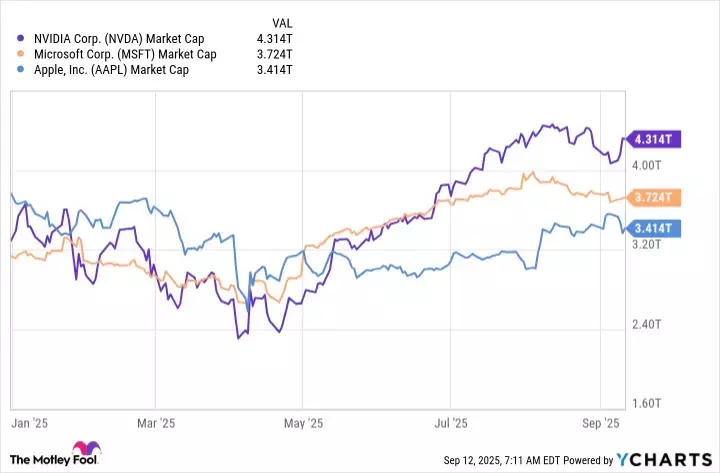
Task: Click the 4.00T y-axis label
Action: click(x=649, y=164)
